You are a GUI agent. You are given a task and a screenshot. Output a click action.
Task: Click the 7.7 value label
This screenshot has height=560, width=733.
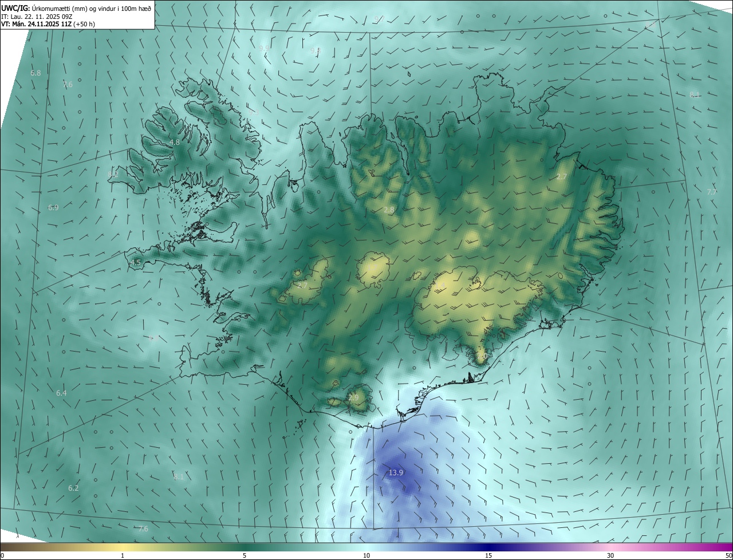(712, 192)
